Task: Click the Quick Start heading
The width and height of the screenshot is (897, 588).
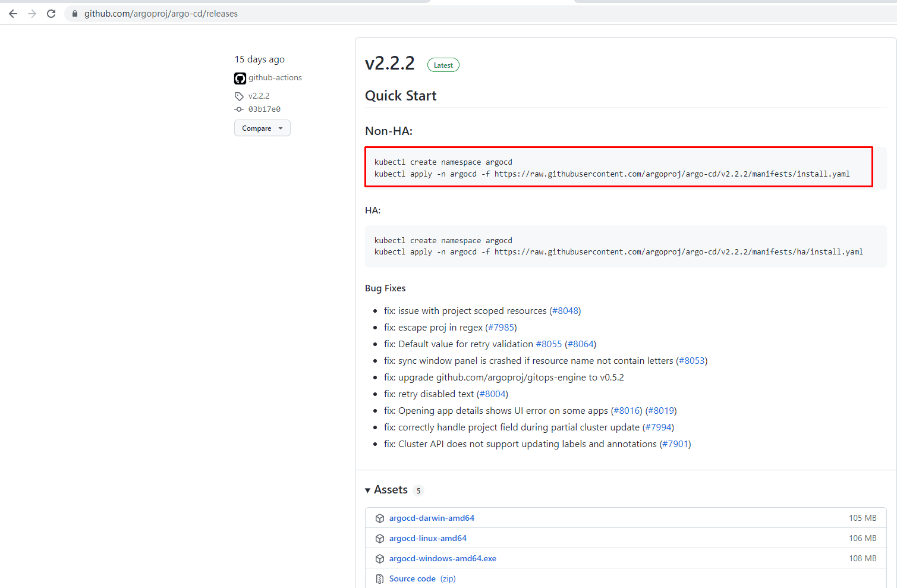Action: [401, 96]
